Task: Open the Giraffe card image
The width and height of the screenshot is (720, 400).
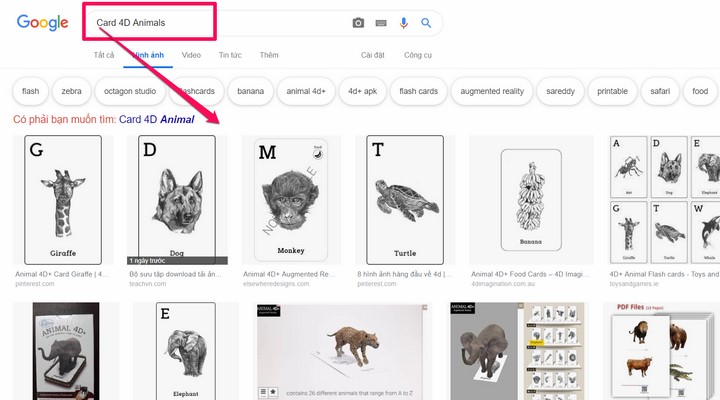Action: (x=63, y=200)
